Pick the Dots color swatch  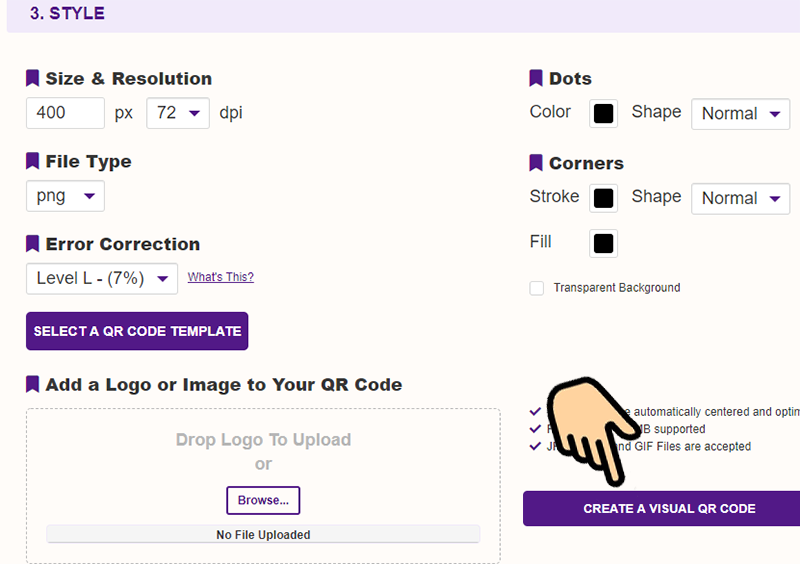pos(603,114)
